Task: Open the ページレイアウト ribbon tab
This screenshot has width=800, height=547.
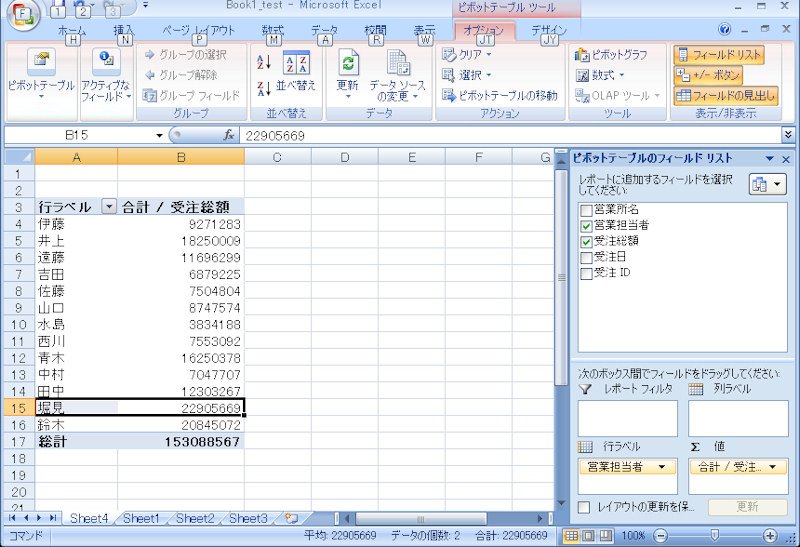Action: pyautogui.click(x=198, y=31)
